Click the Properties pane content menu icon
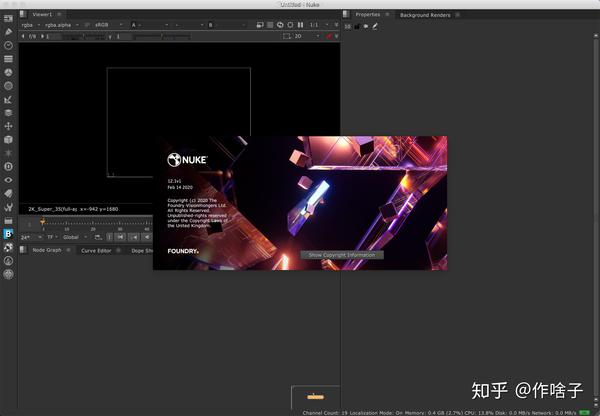Viewport: 600px width, 416px height. click(x=346, y=15)
